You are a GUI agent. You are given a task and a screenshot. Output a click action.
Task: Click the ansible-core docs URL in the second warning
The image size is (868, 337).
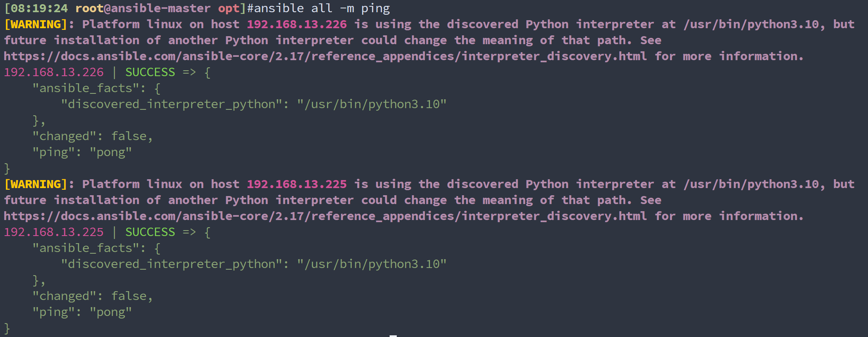[325, 216]
